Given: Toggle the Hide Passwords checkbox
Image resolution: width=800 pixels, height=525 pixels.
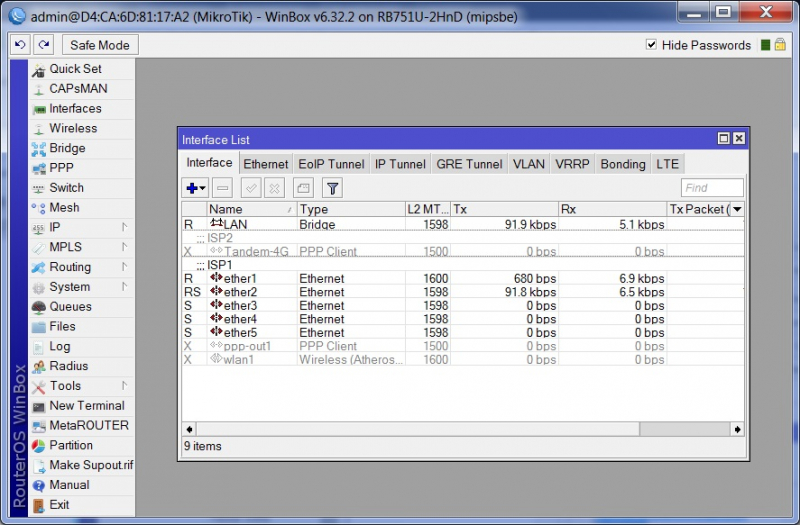Looking at the screenshot, I should tap(652, 45).
